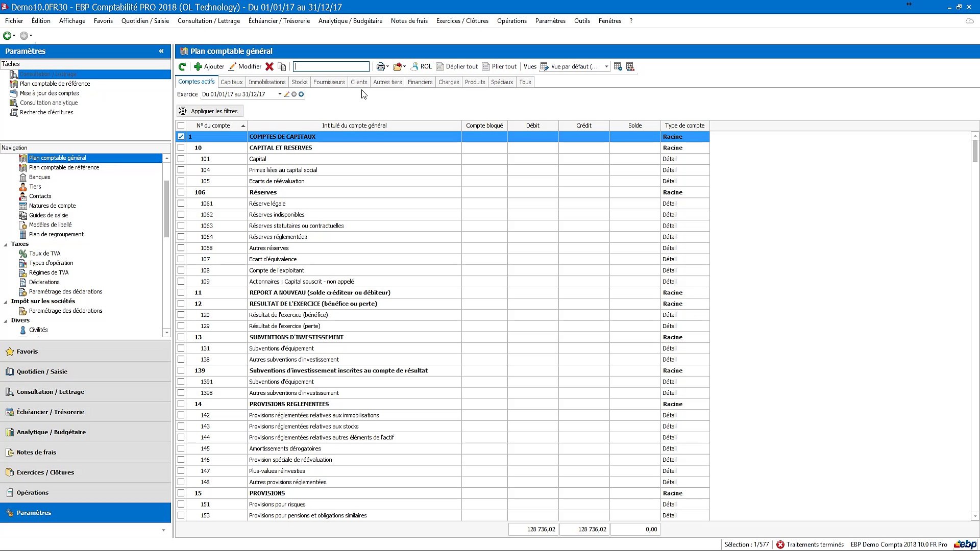
Task: Open the Vue par défaut dropdown
Action: click(606, 67)
